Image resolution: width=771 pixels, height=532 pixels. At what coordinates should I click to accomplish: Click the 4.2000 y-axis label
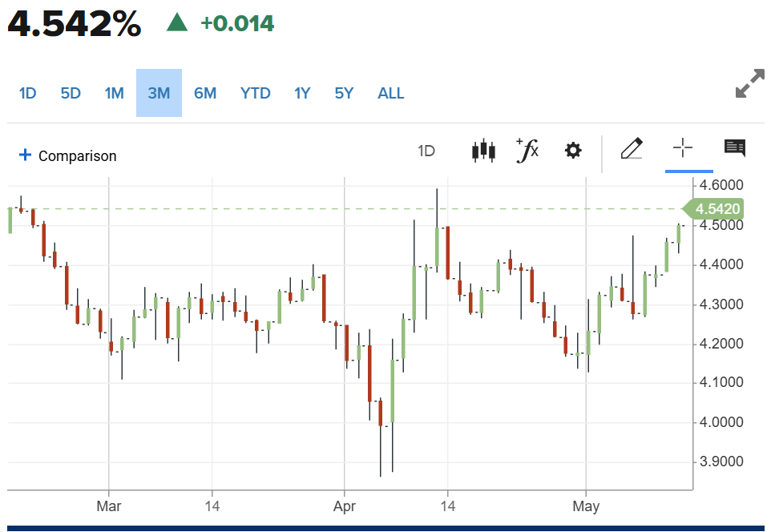[721, 343]
